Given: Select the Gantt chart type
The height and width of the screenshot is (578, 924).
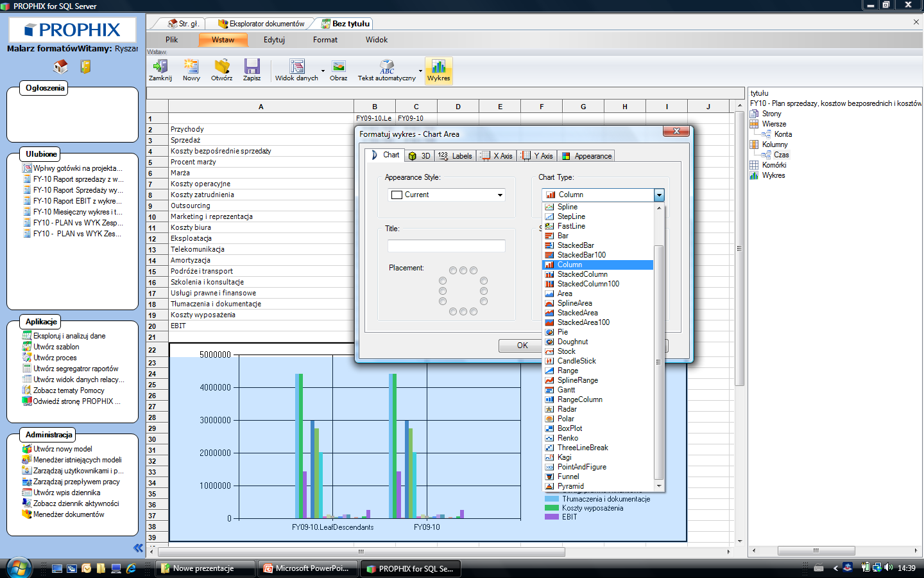Looking at the screenshot, I should [566, 390].
